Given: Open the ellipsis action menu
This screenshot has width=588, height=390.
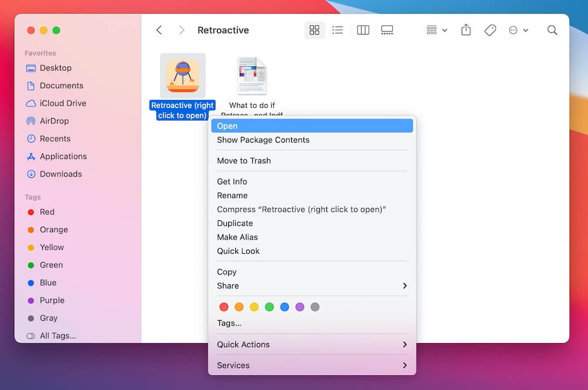Looking at the screenshot, I should [x=519, y=30].
